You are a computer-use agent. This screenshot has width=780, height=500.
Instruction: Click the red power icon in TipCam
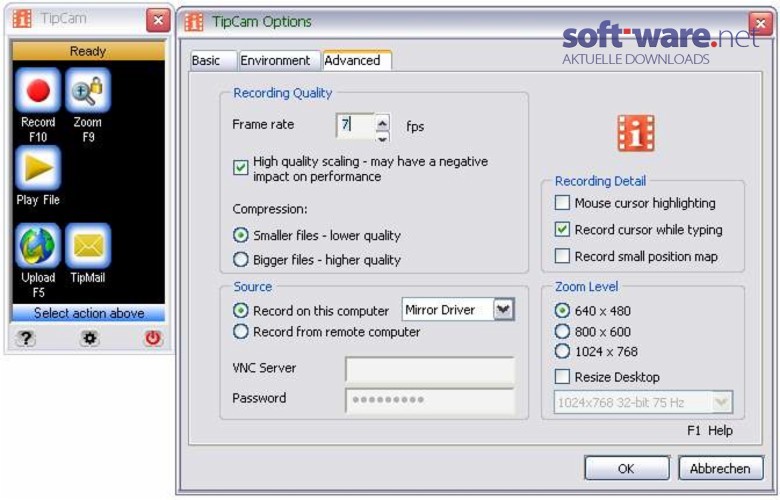coord(153,338)
